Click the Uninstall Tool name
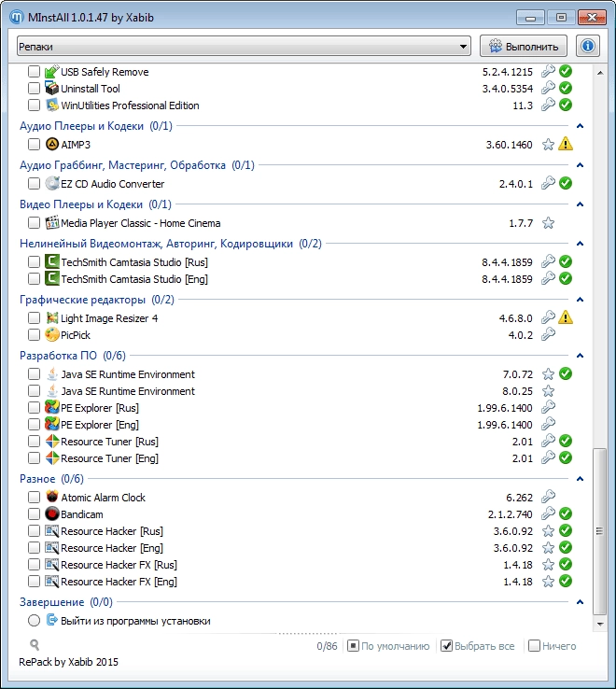This screenshot has height=689, width=616. (x=91, y=89)
